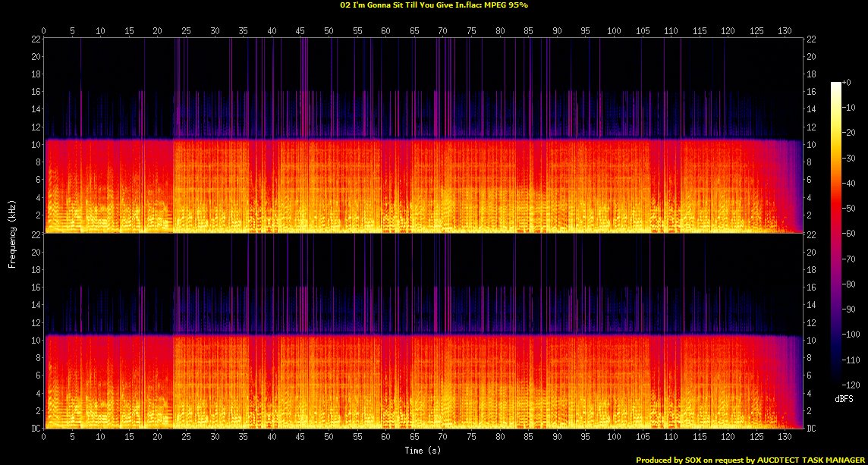Click the DC label at bottom-left of lower channel
Screen dimensions: 868x465
(x=34, y=428)
